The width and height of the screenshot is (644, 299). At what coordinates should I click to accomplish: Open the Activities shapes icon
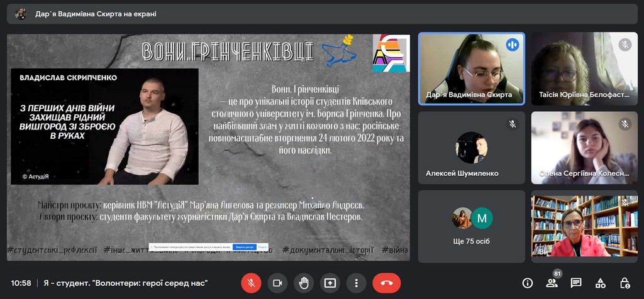click(600, 283)
